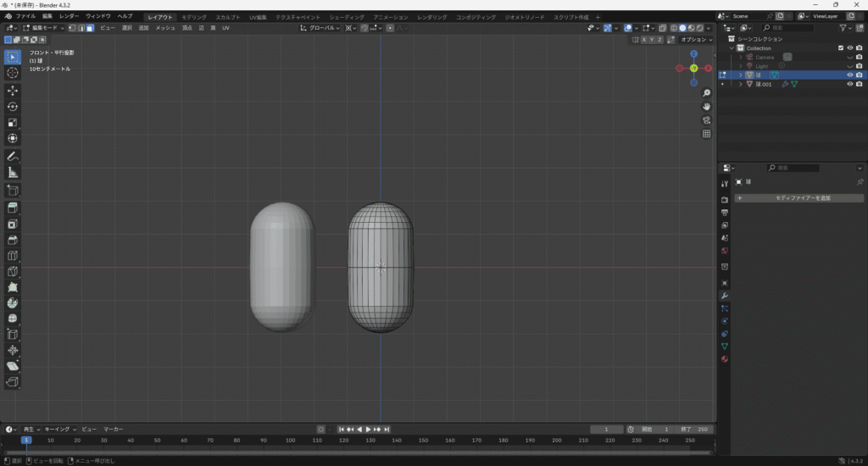Open the Render properties tab icon
868x466 pixels.
pos(724,200)
